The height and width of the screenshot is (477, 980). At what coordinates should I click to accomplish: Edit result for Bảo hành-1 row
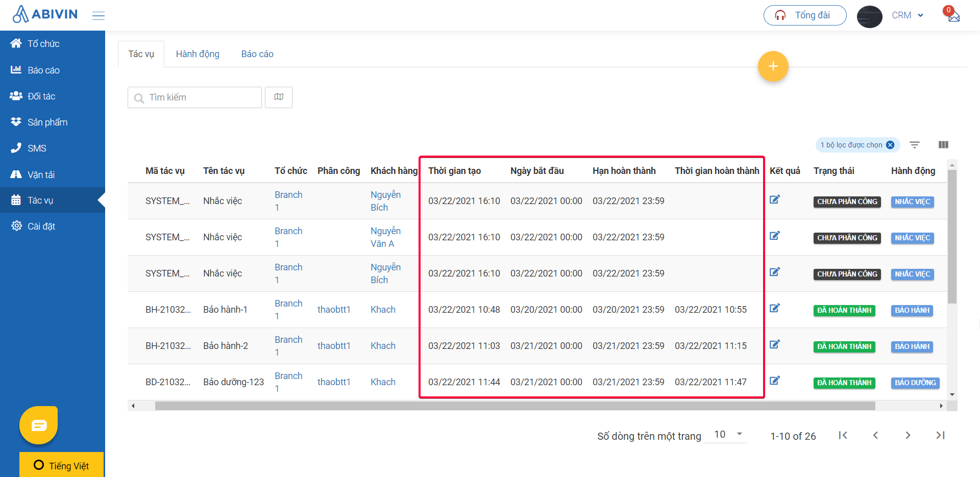775,308
